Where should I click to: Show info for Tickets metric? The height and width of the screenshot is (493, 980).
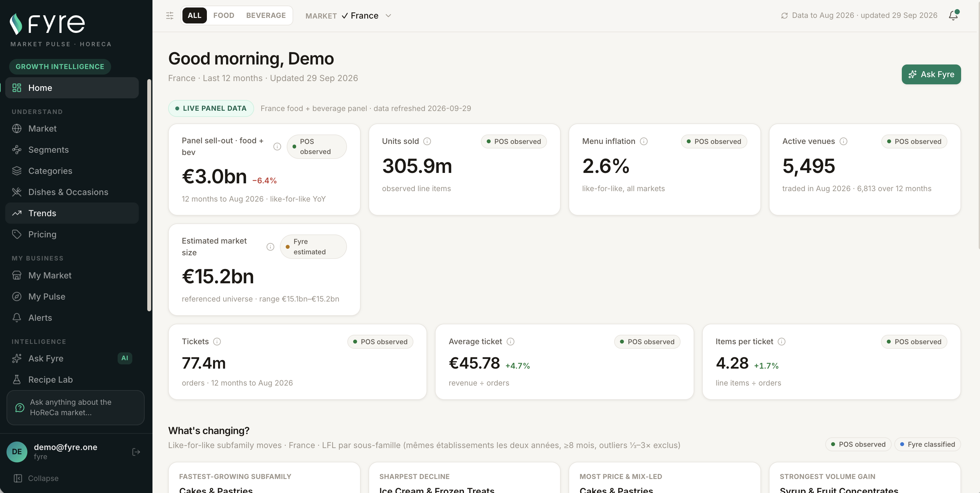click(217, 341)
